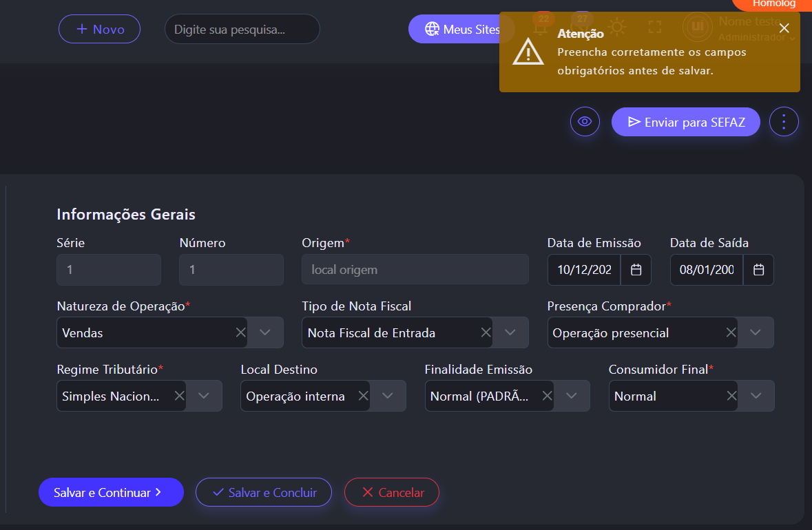Screen dimensions: 812x530
Task: Clear the Tipo de Nota Fiscal value
Action: point(486,332)
